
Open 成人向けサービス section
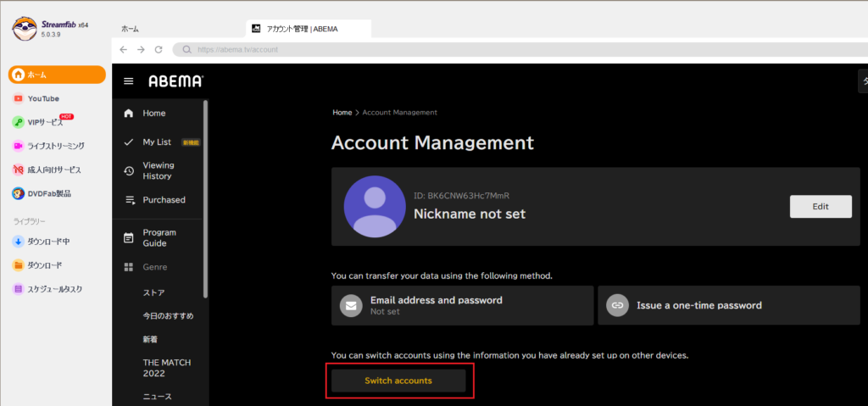click(54, 170)
